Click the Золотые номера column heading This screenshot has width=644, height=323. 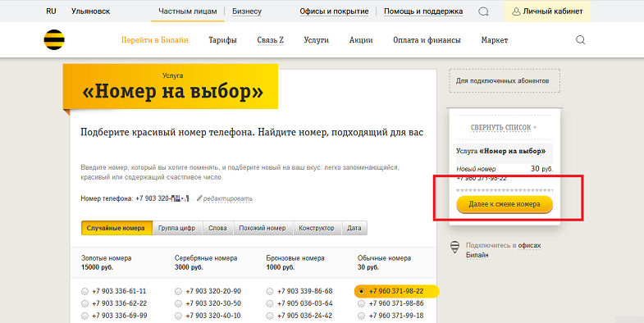pos(107,258)
